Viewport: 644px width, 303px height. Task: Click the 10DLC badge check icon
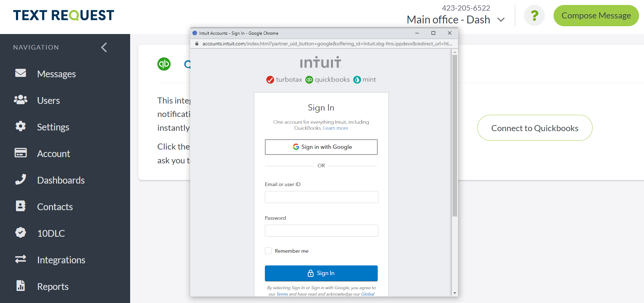[x=21, y=232]
